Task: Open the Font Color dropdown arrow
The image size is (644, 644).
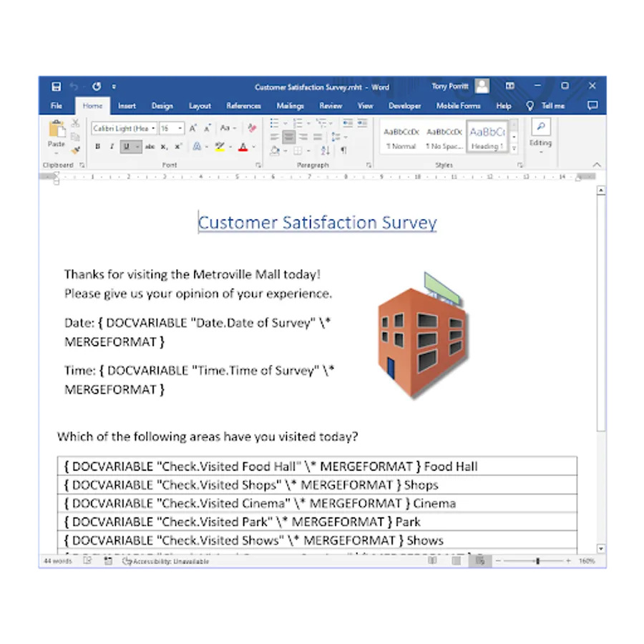Action: [x=253, y=146]
